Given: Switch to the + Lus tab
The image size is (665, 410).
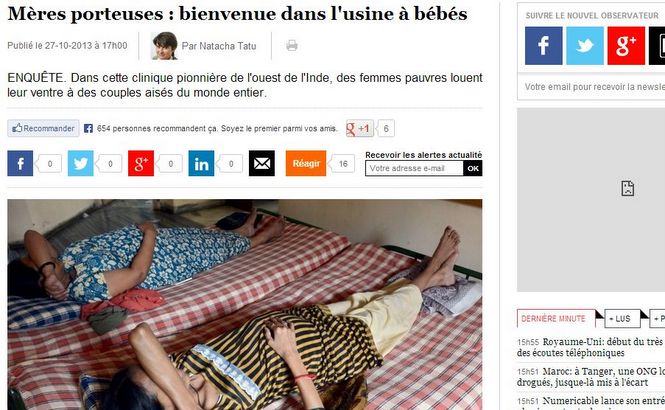Looking at the screenshot, I should pyautogui.click(x=622, y=318).
